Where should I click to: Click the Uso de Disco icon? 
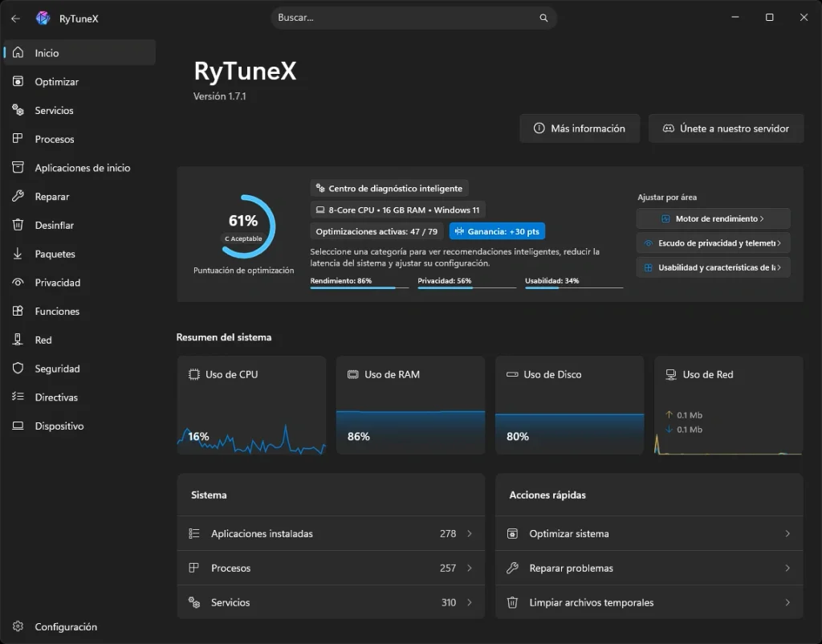point(512,374)
